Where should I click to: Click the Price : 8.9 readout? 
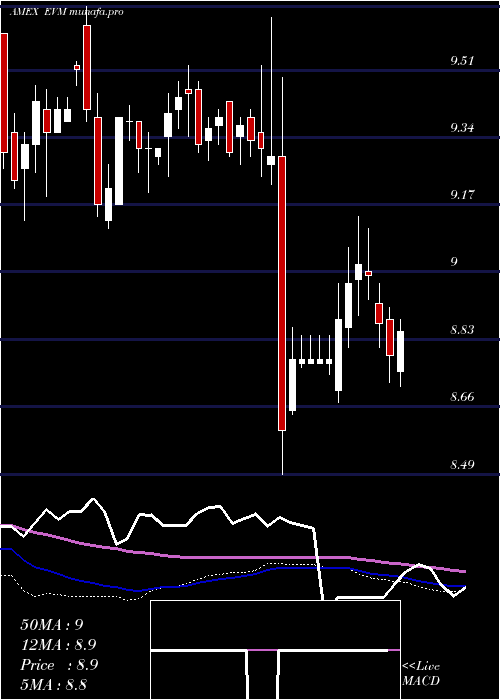click(x=59, y=665)
